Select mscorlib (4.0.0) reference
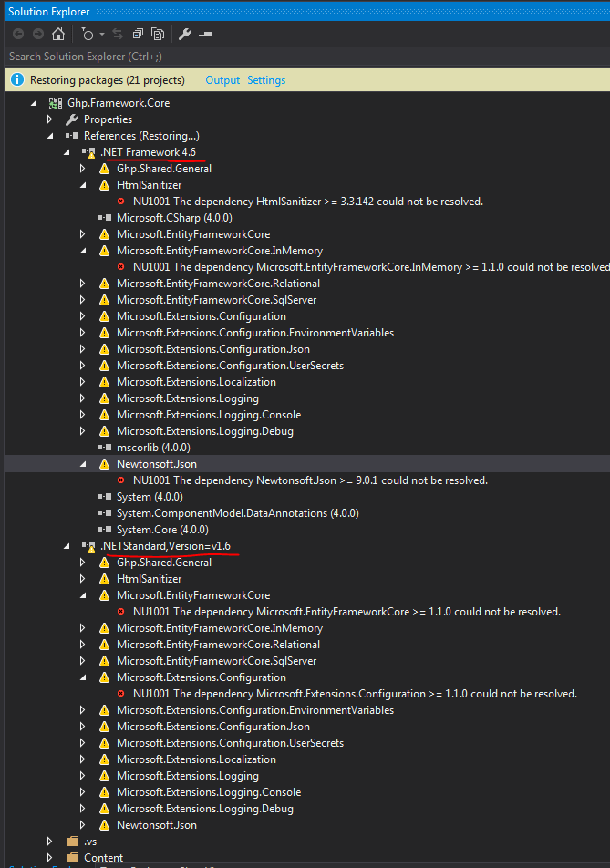The width and height of the screenshot is (610, 868). [153, 448]
